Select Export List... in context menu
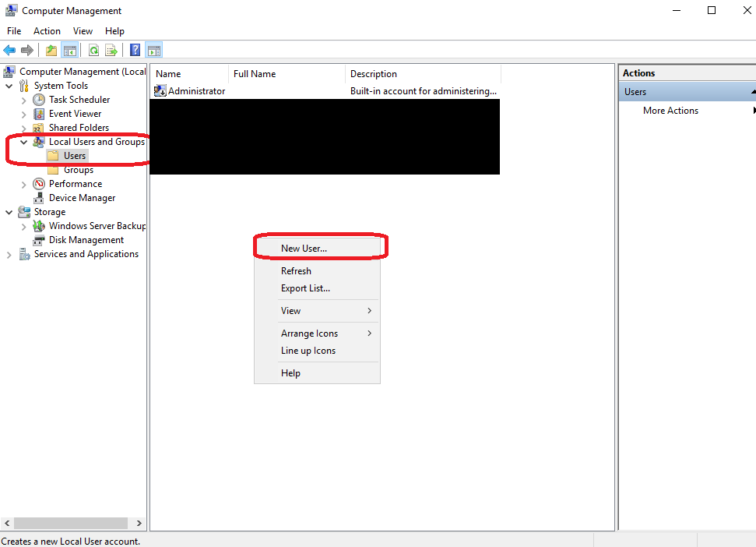 [305, 288]
